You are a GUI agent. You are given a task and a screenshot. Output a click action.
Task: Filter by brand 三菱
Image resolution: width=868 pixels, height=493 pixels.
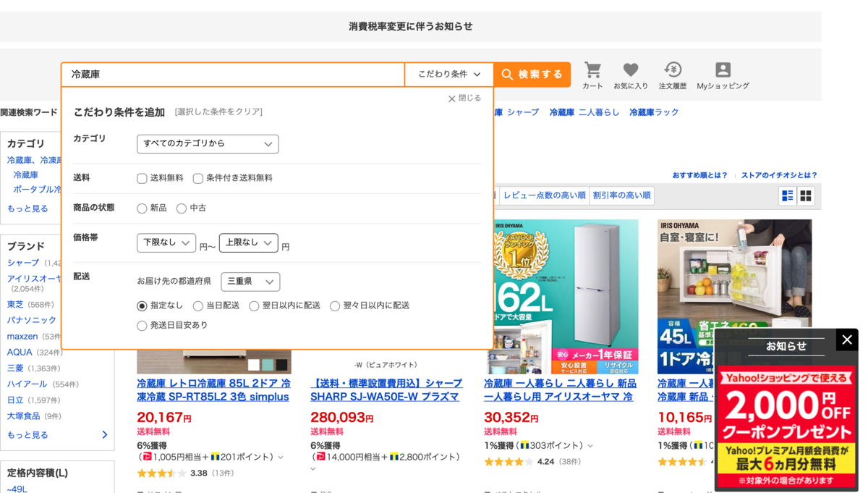(15, 368)
